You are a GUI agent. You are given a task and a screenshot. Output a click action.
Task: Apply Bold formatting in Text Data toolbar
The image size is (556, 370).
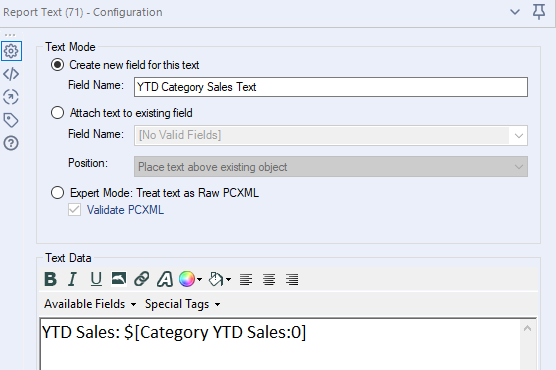pos(50,279)
